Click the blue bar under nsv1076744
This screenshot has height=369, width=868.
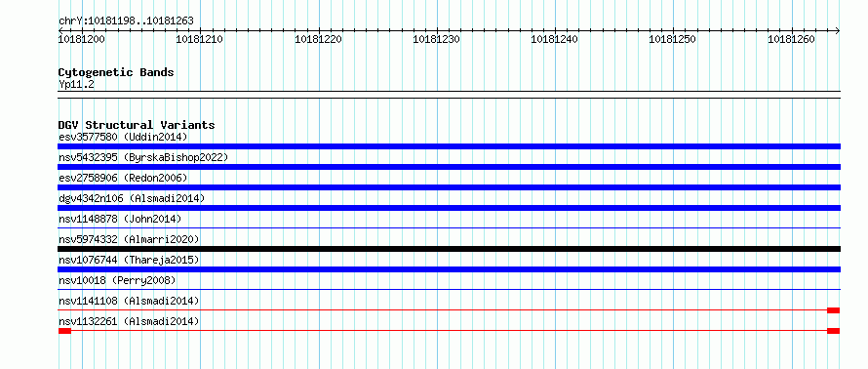click(x=449, y=269)
